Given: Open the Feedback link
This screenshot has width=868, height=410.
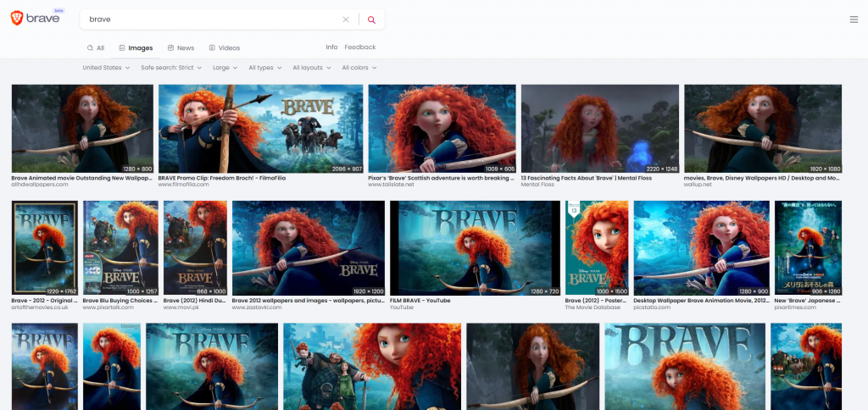Looking at the screenshot, I should [x=359, y=47].
